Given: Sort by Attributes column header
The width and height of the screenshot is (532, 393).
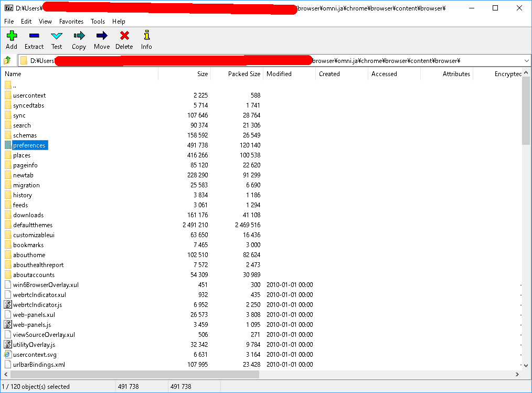Looking at the screenshot, I should [x=446, y=73].
